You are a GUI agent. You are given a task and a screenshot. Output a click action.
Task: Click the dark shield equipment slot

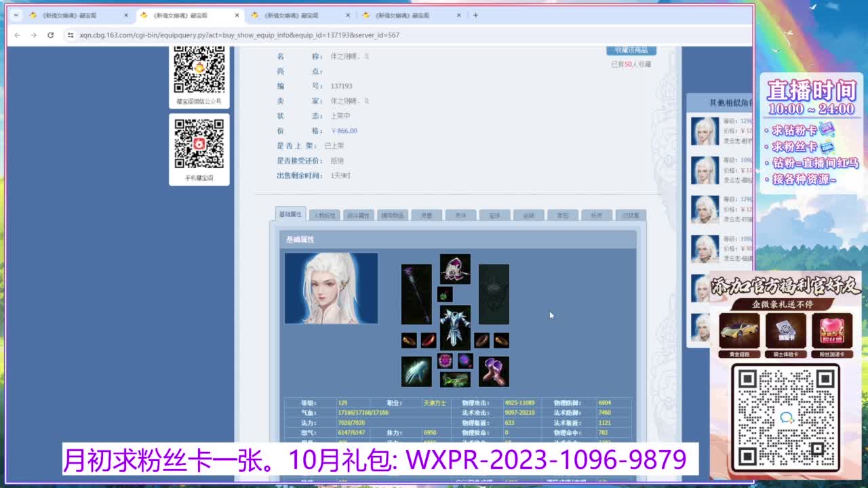494,294
